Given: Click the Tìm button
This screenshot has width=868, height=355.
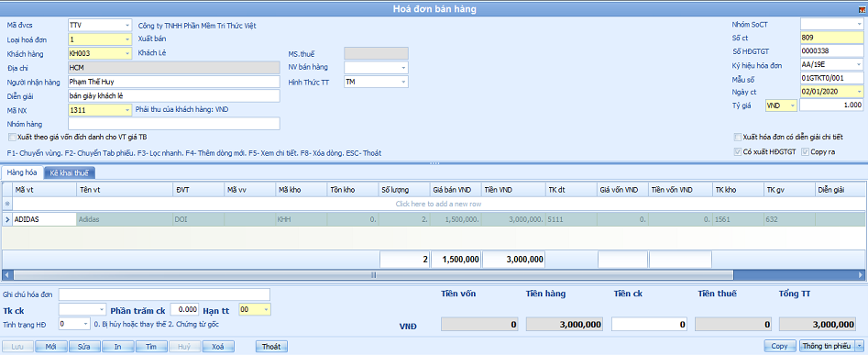Looking at the screenshot, I should coord(151,347).
